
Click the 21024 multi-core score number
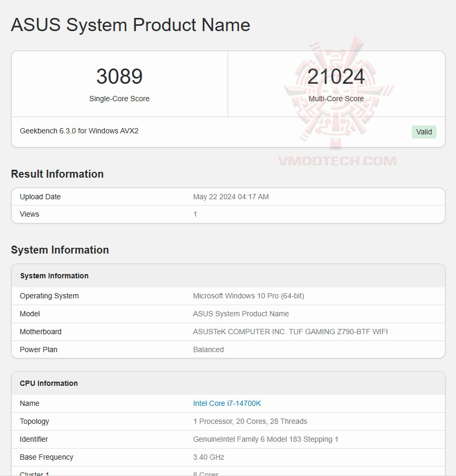click(x=336, y=77)
